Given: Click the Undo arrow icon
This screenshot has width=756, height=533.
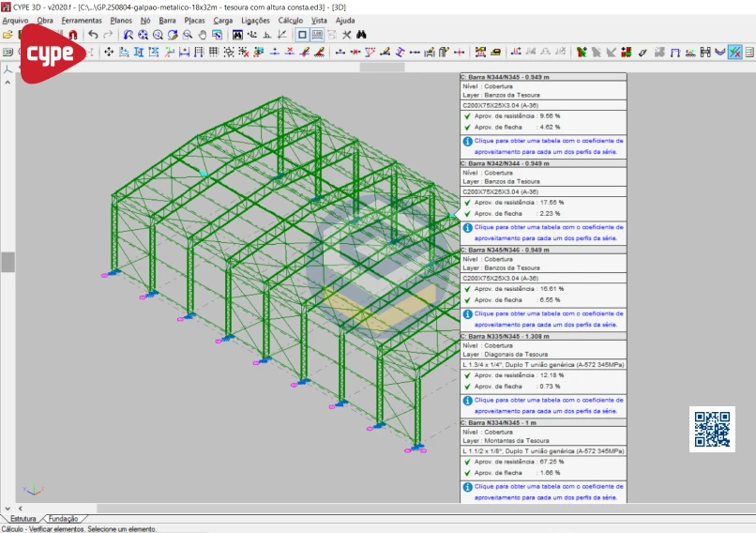Looking at the screenshot, I should [x=93, y=35].
